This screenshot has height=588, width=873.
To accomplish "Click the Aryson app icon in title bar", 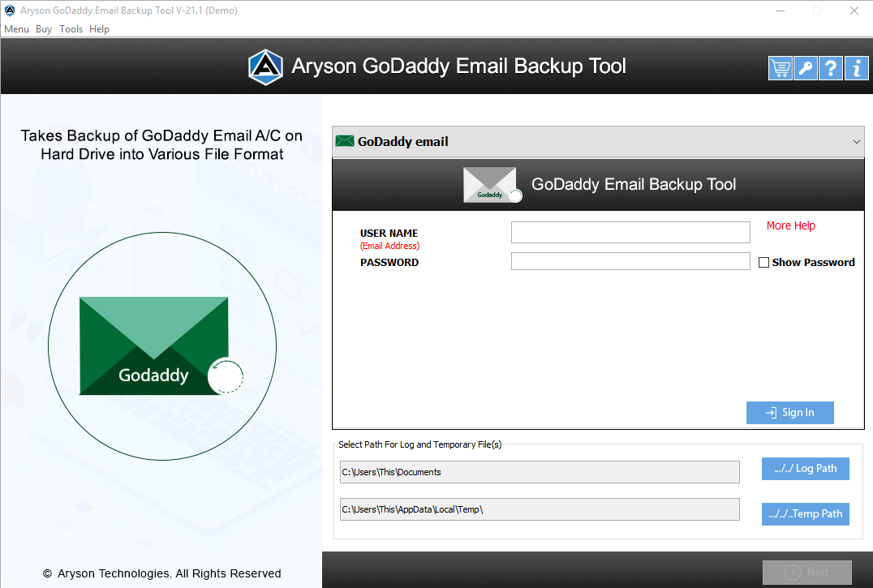I will coord(10,10).
